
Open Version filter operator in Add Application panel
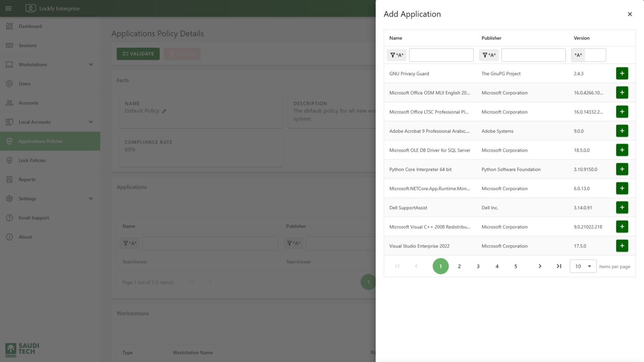point(578,55)
